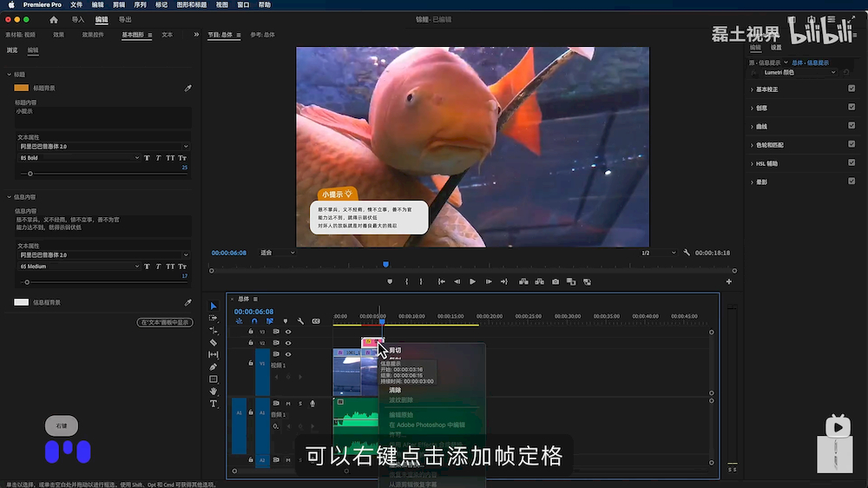Toggle captions track button in timeline

[x=316, y=321]
